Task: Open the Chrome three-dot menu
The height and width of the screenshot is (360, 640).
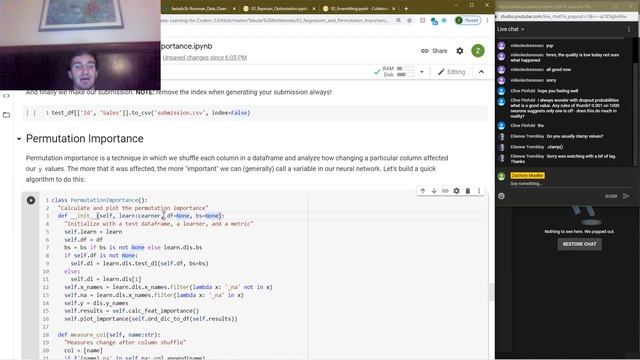Action: coord(487,20)
